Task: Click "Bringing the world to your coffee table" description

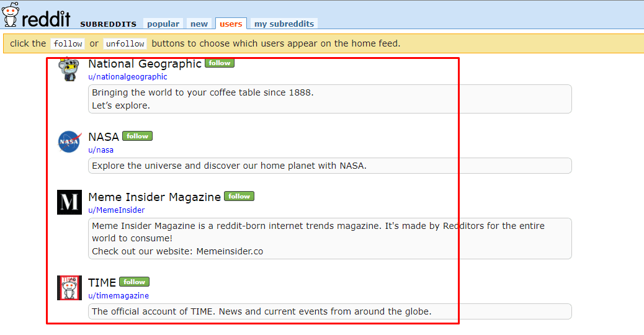Action: click(x=202, y=92)
